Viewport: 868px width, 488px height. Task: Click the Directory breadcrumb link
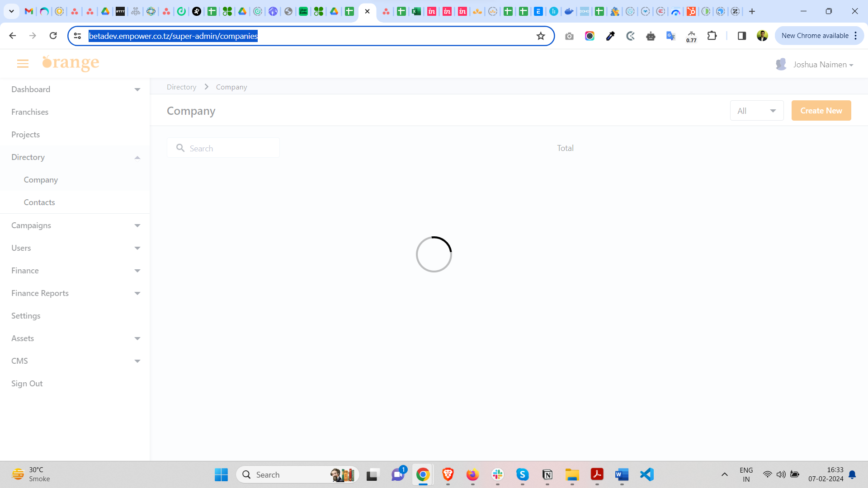point(181,87)
